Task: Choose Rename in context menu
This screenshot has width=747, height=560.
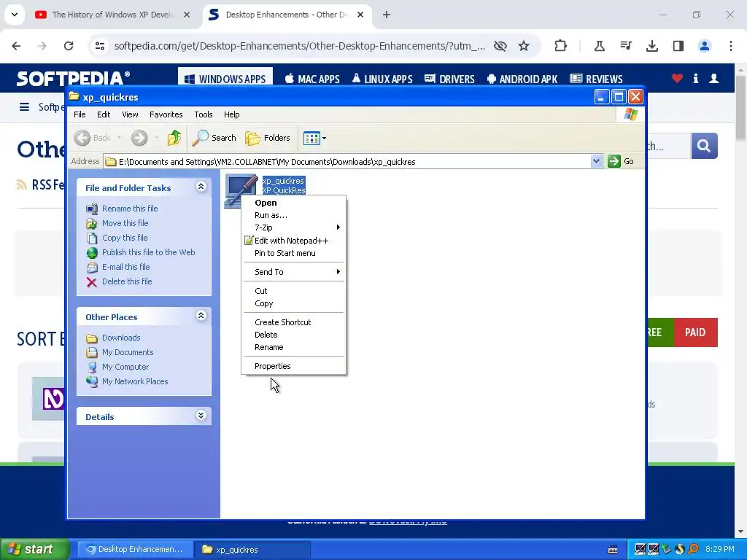Action: (x=293, y=347)
